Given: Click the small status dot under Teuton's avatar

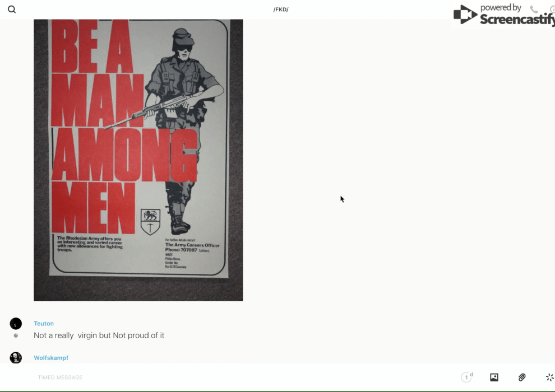Looking at the screenshot, I should click(x=16, y=335).
